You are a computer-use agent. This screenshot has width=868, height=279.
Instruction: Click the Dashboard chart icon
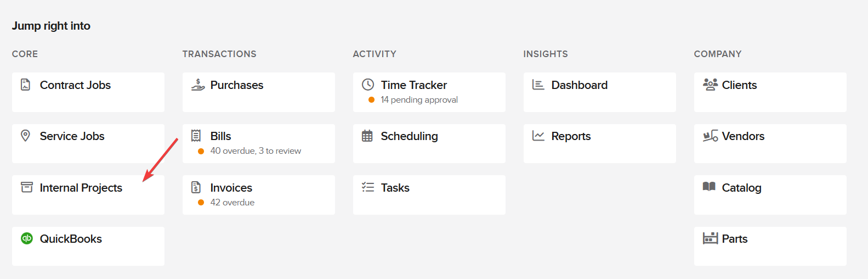coord(538,85)
